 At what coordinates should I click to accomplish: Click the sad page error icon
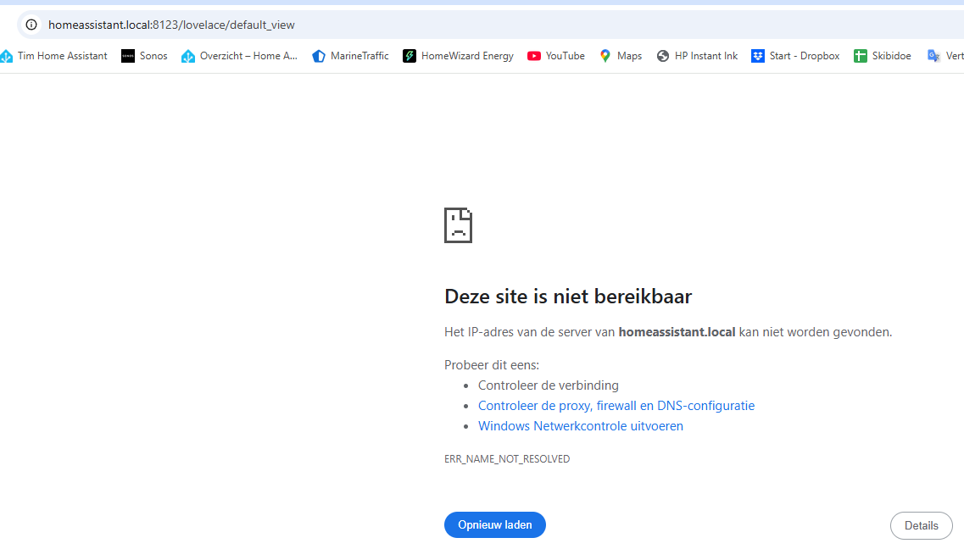458,225
